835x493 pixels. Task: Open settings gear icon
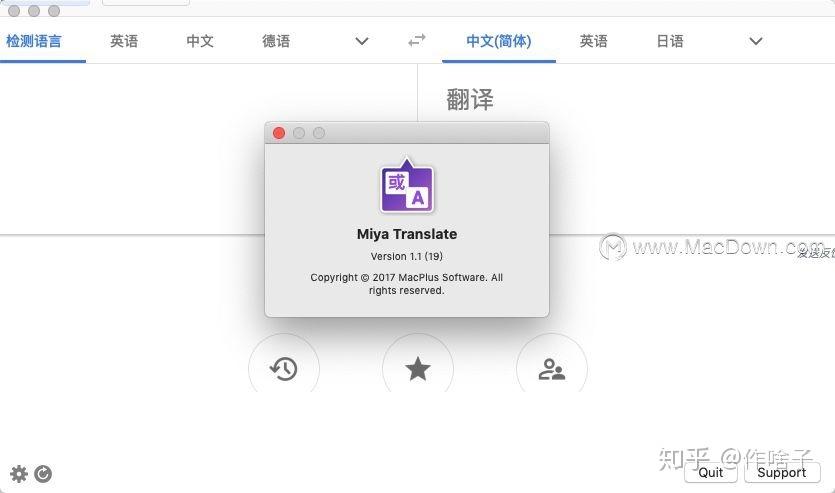pos(19,473)
